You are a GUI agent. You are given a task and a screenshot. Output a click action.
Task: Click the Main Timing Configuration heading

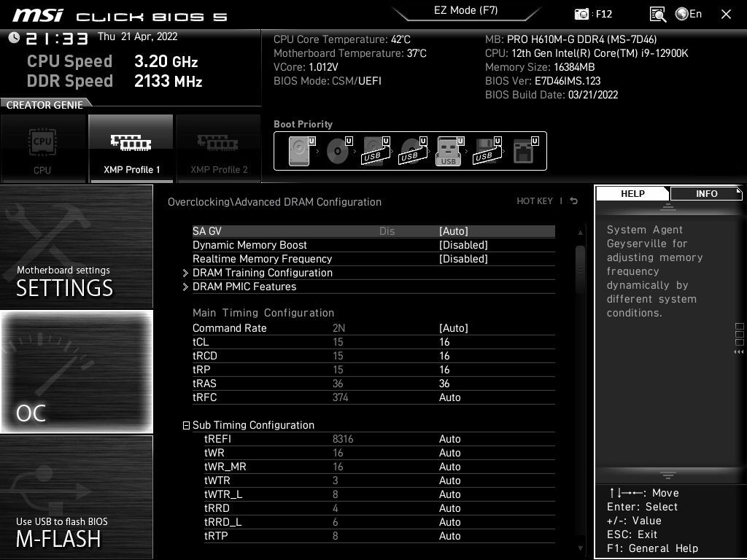pos(263,313)
